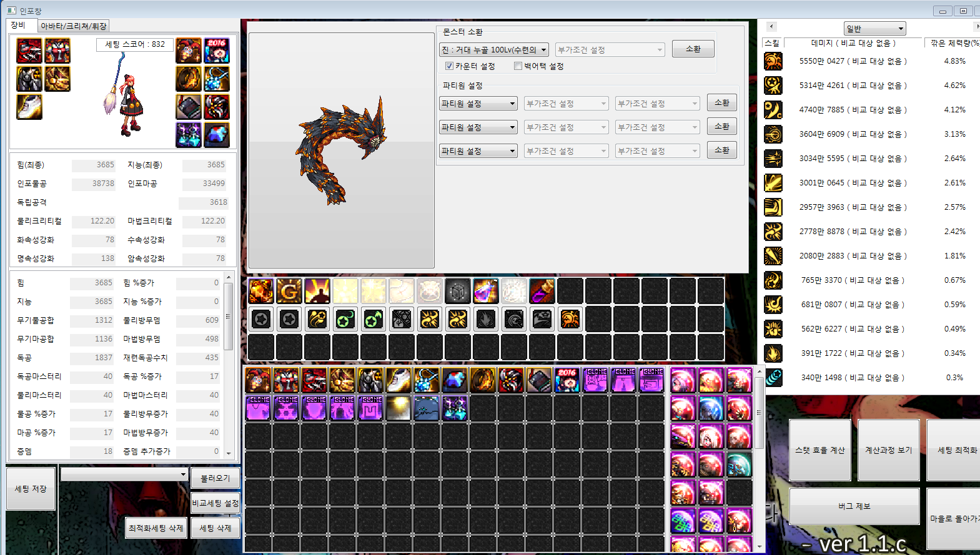Select the 2016 title icon in equipment panel
The height and width of the screenshot is (555, 980).
(217, 51)
